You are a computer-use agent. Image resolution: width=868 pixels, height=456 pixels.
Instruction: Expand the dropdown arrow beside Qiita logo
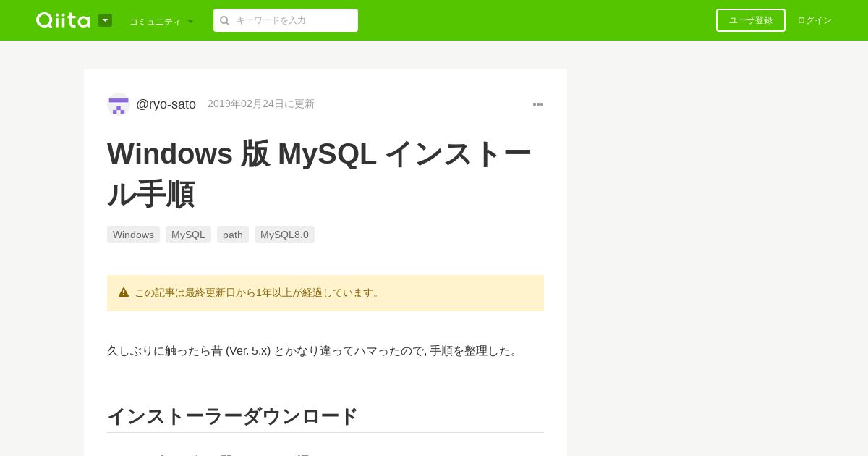coord(105,20)
